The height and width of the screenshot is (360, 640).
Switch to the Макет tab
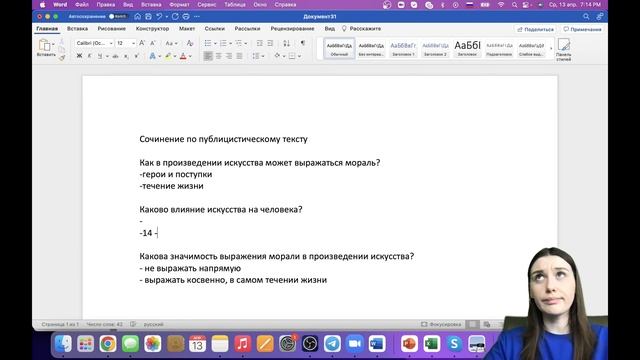pos(187,29)
